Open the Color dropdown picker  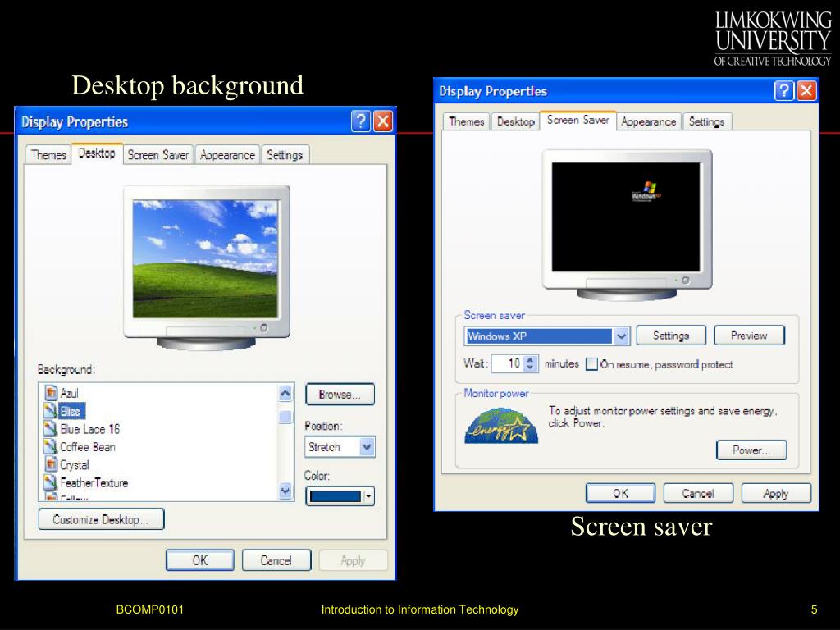(368, 496)
